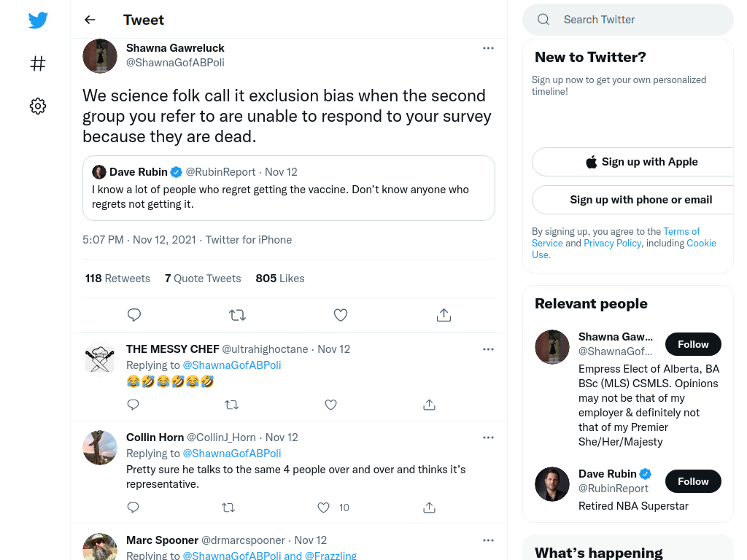Reply to the main tweet

point(134,315)
